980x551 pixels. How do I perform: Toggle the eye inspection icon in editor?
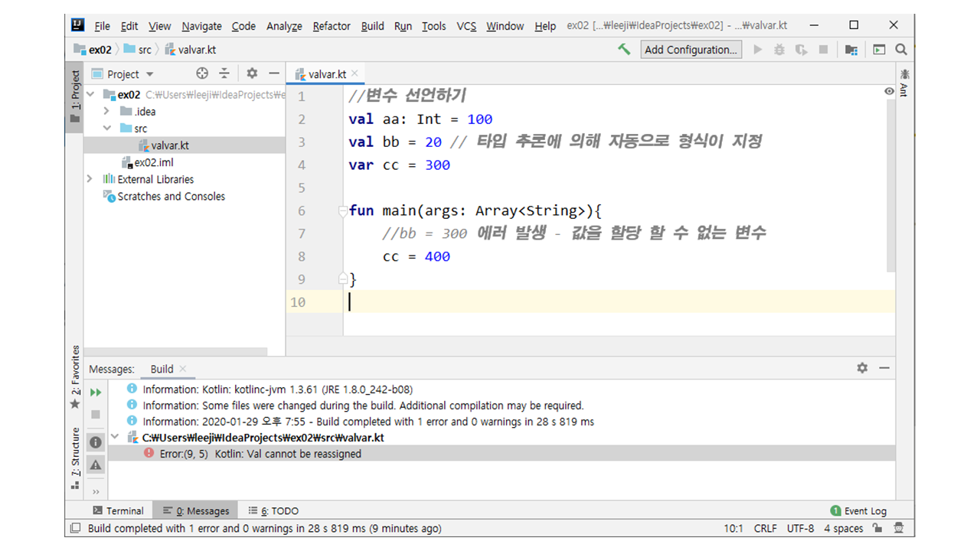pyautogui.click(x=889, y=91)
